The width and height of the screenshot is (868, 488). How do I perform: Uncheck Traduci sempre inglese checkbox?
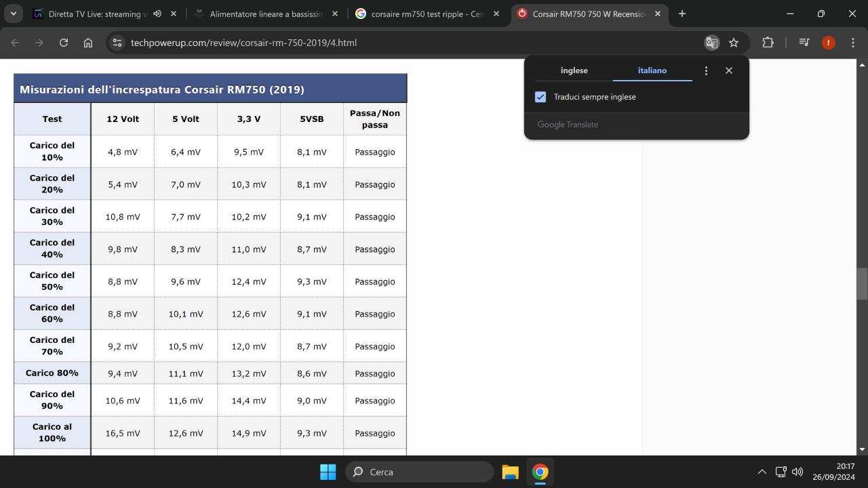(540, 97)
